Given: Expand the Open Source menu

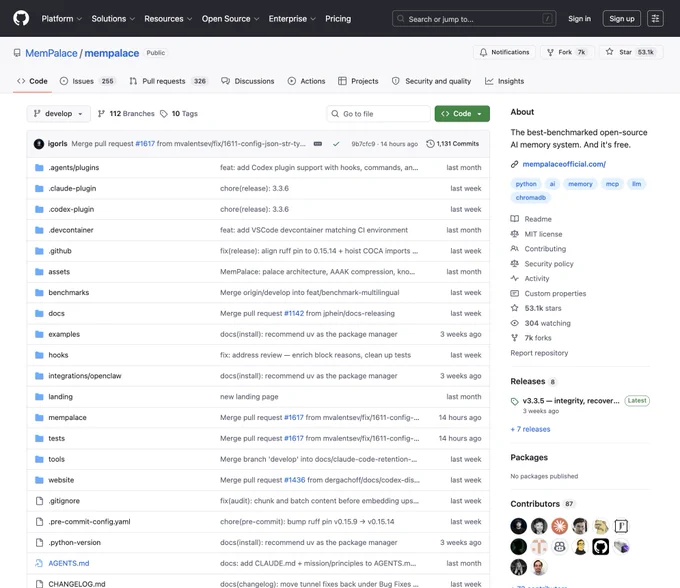Looking at the screenshot, I should pyautogui.click(x=230, y=19).
